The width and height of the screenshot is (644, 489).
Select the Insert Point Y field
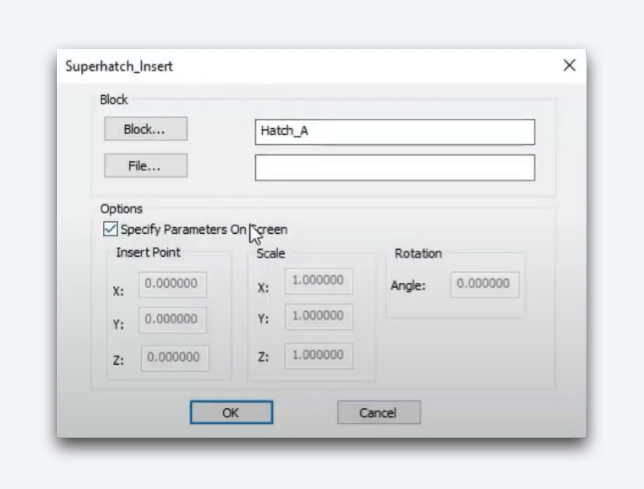(173, 319)
